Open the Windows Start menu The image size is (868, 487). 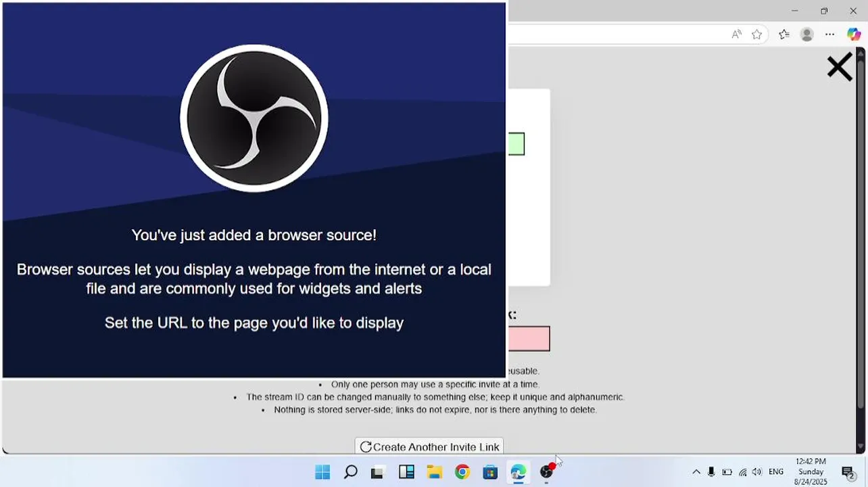click(x=322, y=472)
